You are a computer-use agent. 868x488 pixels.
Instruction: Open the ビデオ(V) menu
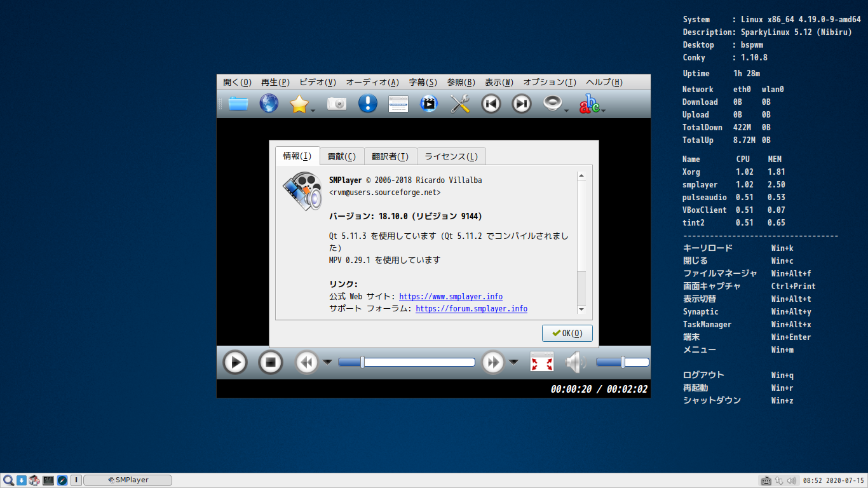click(318, 83)
